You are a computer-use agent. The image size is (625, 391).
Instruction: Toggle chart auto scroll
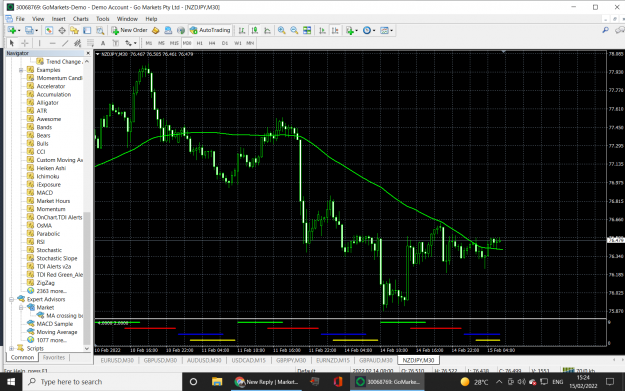point(322,30)
